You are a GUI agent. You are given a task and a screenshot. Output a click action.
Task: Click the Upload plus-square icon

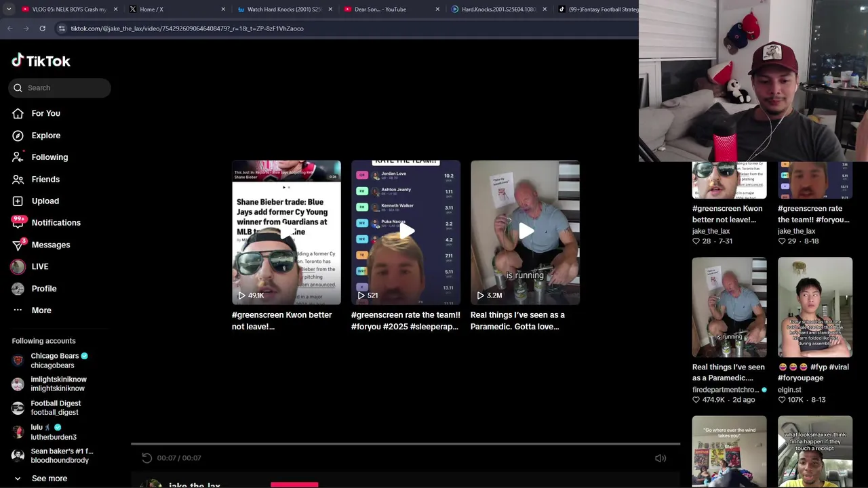coord(18,201)
